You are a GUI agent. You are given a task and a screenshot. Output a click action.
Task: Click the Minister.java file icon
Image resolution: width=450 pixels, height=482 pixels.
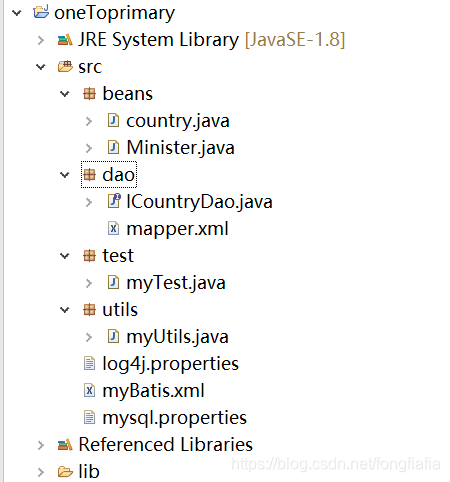[113, 148]
